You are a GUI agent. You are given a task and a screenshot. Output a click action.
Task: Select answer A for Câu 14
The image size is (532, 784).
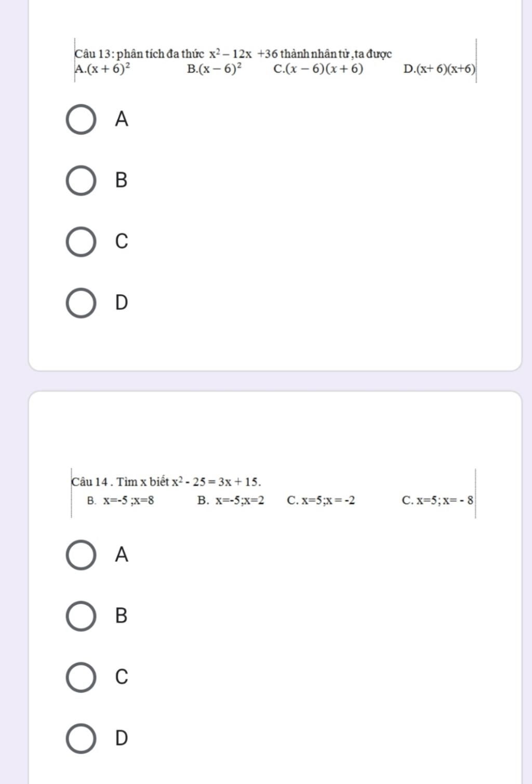(81, 555)
